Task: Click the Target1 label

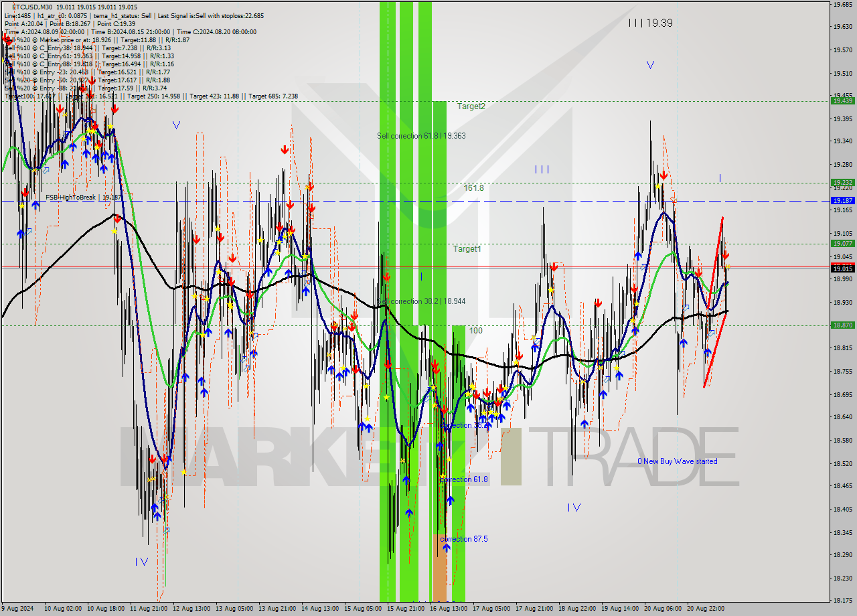Action: coord(467,248)
